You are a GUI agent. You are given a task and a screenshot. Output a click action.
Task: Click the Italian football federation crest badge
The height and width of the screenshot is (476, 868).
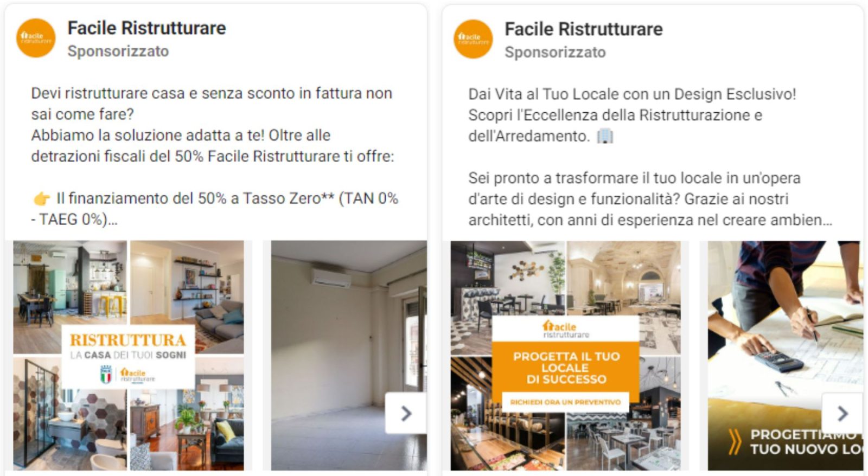(x=106, y=374)
